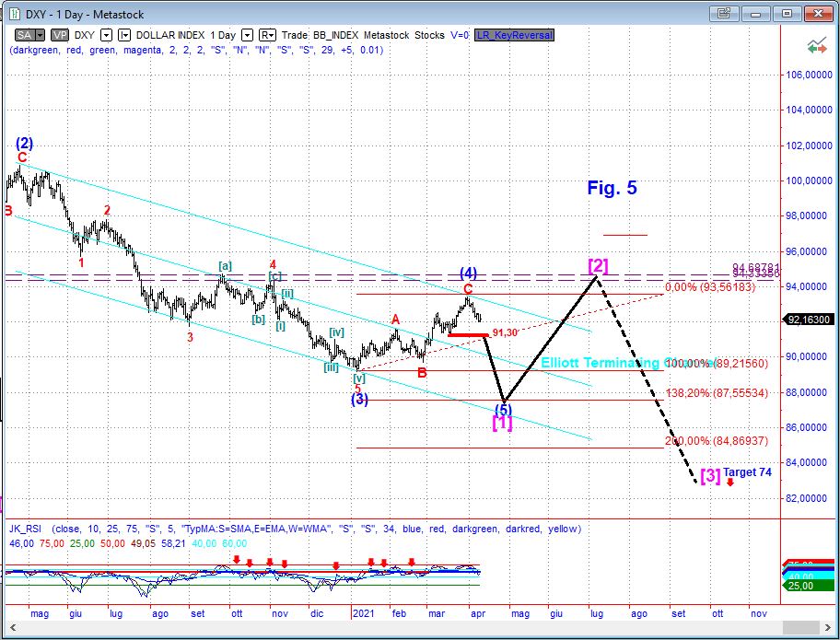Click the VP badge in chart header
840x640 pixels.
(x=57, y=35)
